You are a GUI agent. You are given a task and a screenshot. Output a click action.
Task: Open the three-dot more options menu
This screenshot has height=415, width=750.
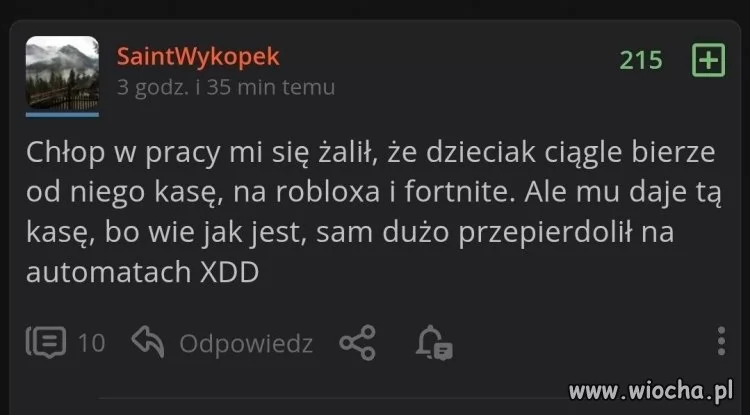point(721,341)
